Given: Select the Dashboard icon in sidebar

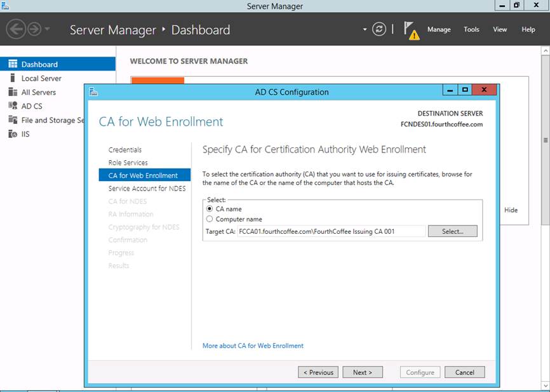Looking at the screenshot, I should point(12,64).
